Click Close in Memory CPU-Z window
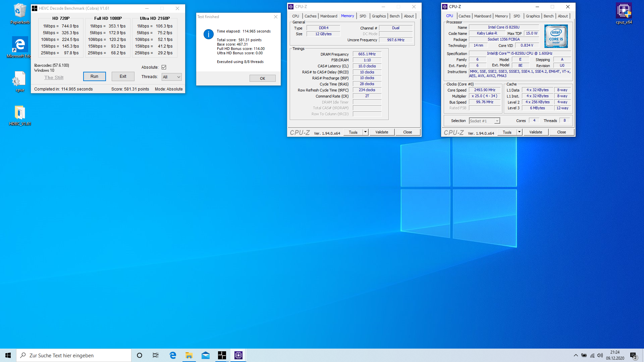 408,132
